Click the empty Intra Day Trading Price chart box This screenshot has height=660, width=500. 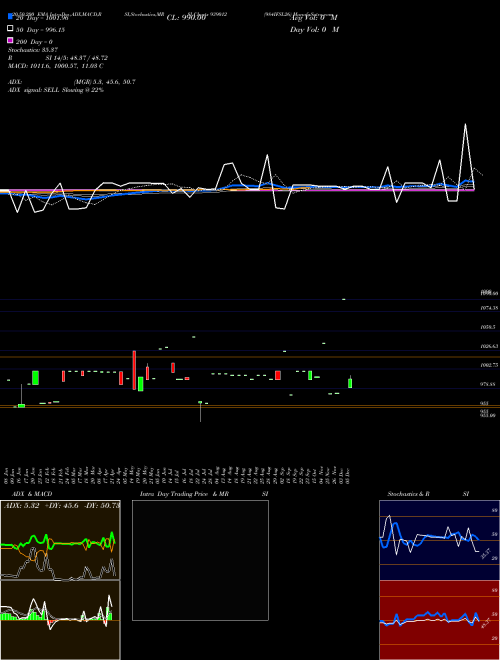click(200, 560)
